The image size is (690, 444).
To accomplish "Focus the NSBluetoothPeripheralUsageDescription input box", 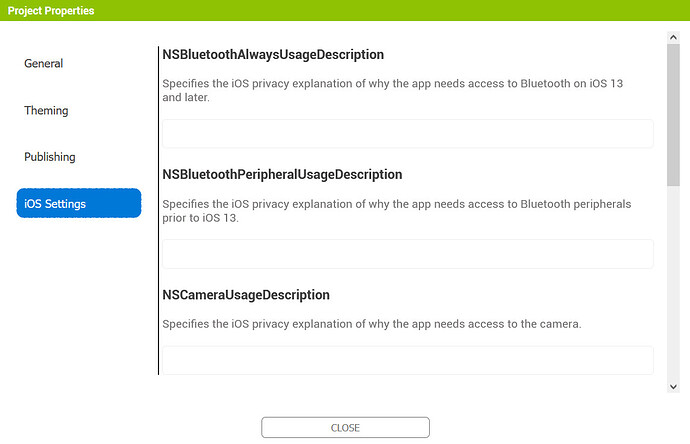I will 407,254.
